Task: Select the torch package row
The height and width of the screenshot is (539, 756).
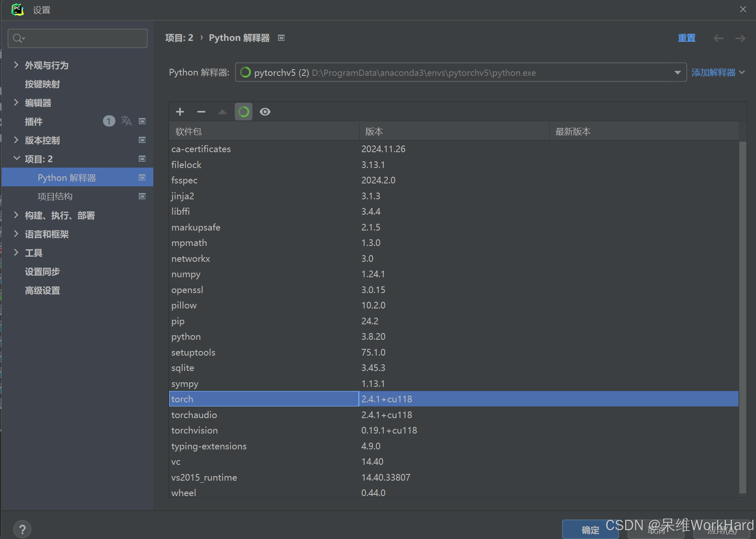Action: (454, 399)
